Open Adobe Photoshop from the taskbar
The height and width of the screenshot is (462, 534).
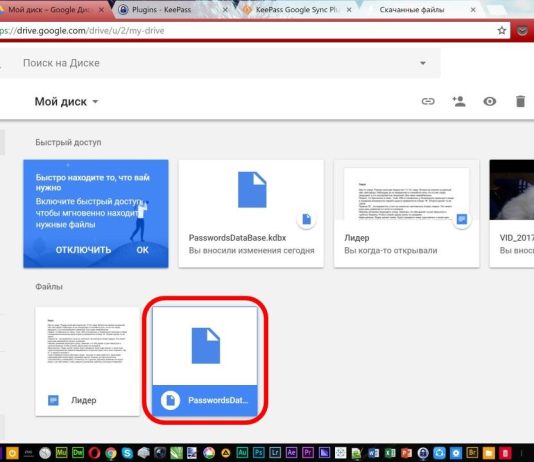258,453
